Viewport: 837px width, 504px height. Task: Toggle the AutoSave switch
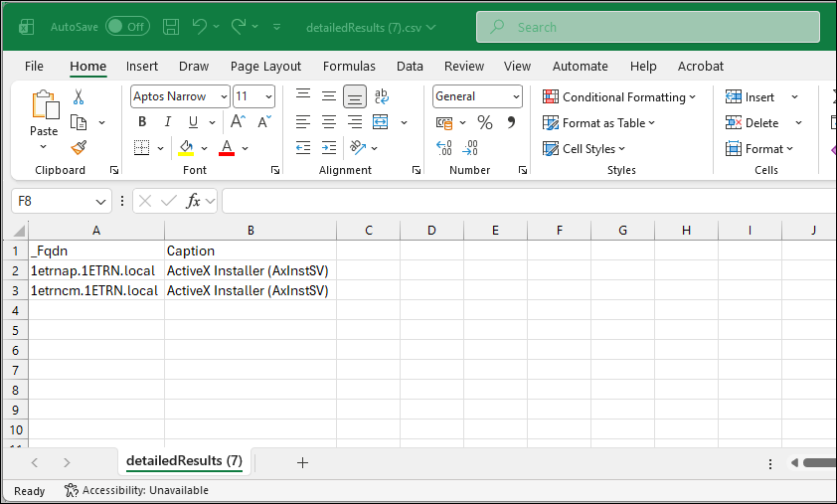tap(127, 27)
